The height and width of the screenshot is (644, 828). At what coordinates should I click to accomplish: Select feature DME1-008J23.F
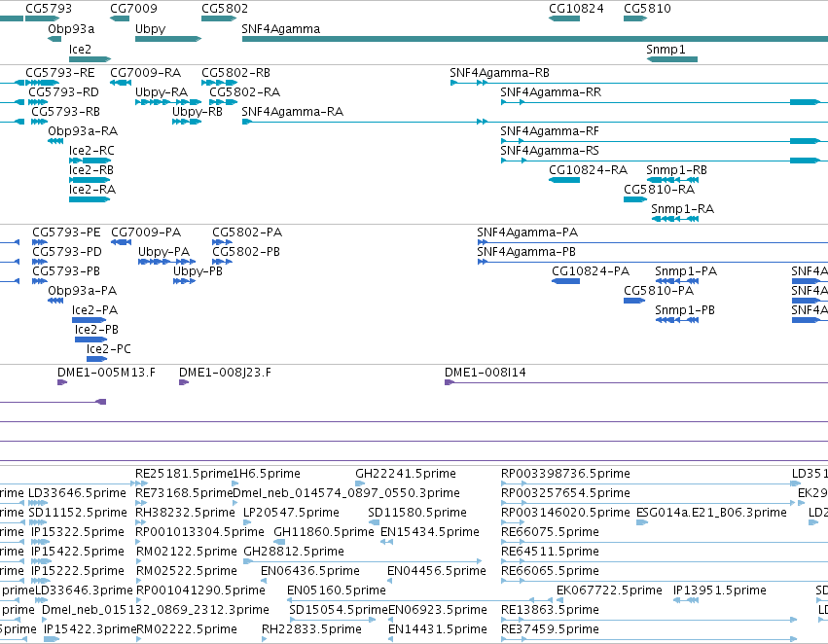click(225, 373)
